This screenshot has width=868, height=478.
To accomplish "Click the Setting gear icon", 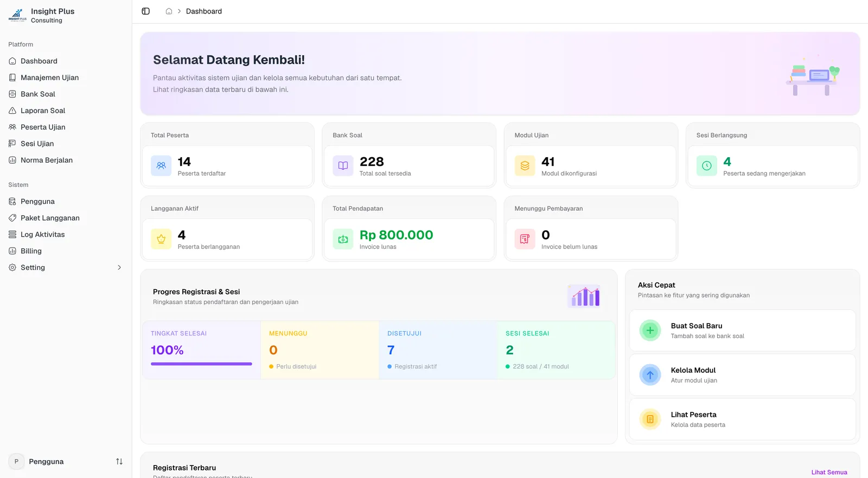I will point(12,268).
